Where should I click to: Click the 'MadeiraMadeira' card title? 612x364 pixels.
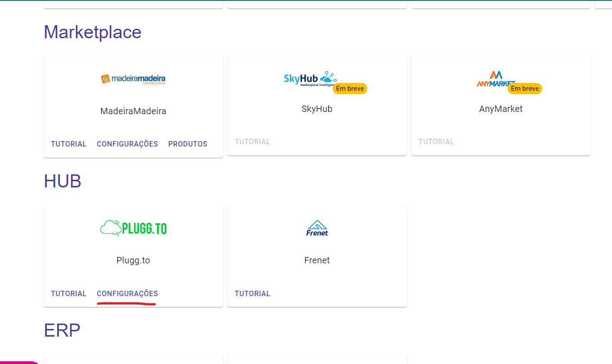[133, 111]
